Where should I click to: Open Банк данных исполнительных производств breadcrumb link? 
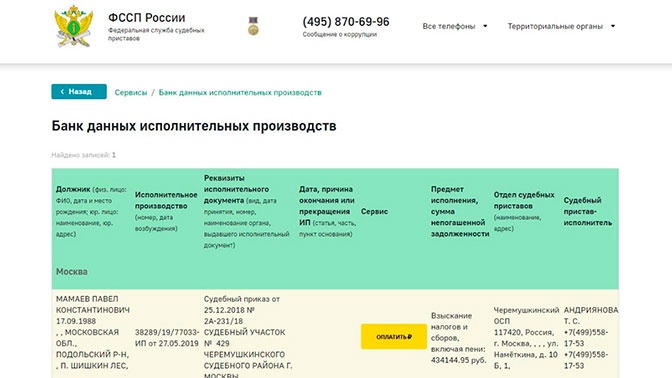coord(240,93)
